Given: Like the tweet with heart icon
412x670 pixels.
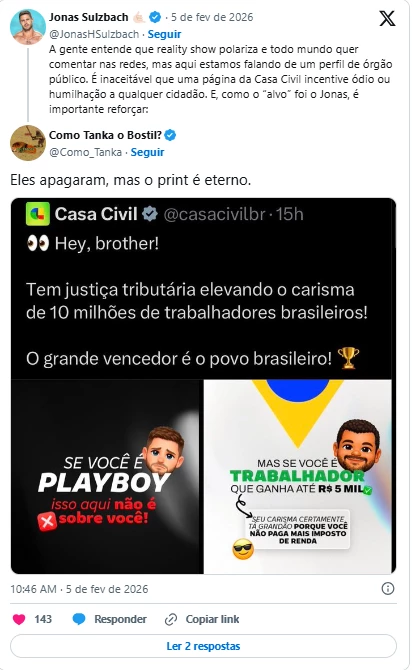Looking at the screenshot, I should (19, 619).
